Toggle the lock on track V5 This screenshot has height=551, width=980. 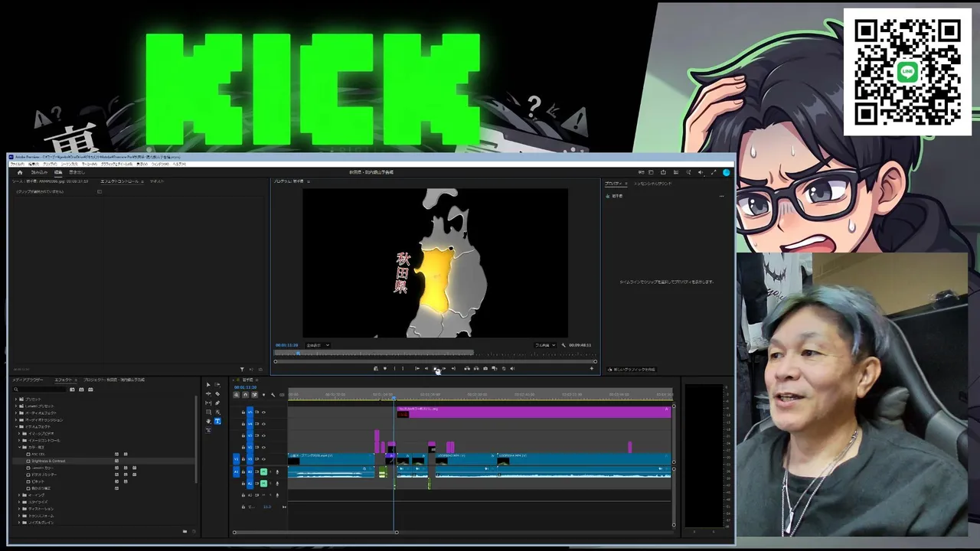click(243, 412)
